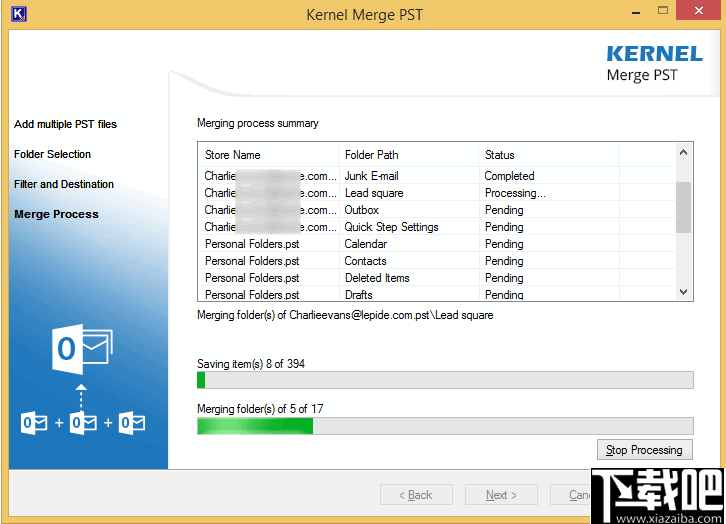Select the Junk E-mail row

pos(437,176)
